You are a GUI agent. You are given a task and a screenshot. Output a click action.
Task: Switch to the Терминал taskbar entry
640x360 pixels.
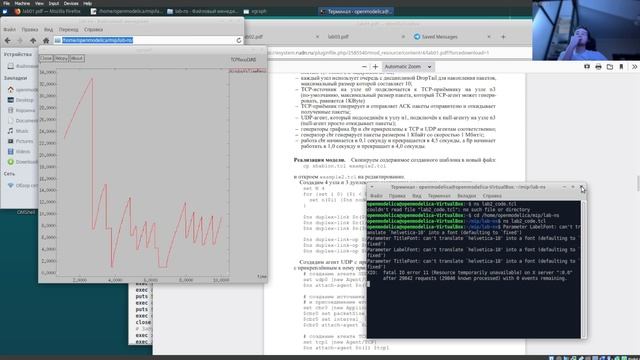355,11
